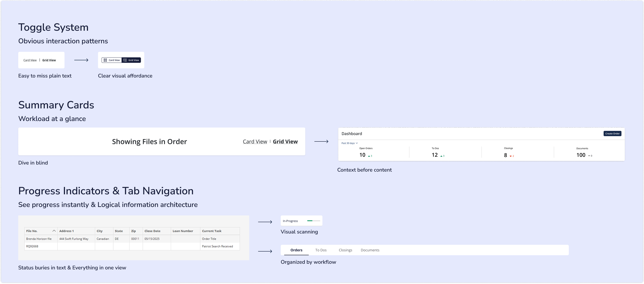Click the Create Order button
This screenshot has width=644, height=284.
612,134
